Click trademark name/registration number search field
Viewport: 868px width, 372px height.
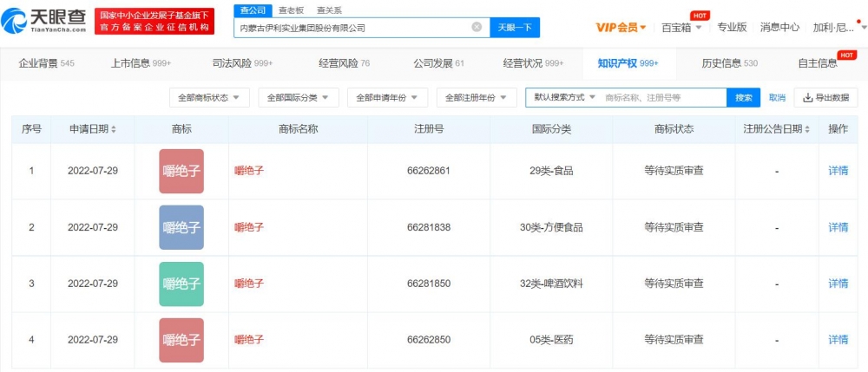tap(663, 98)
